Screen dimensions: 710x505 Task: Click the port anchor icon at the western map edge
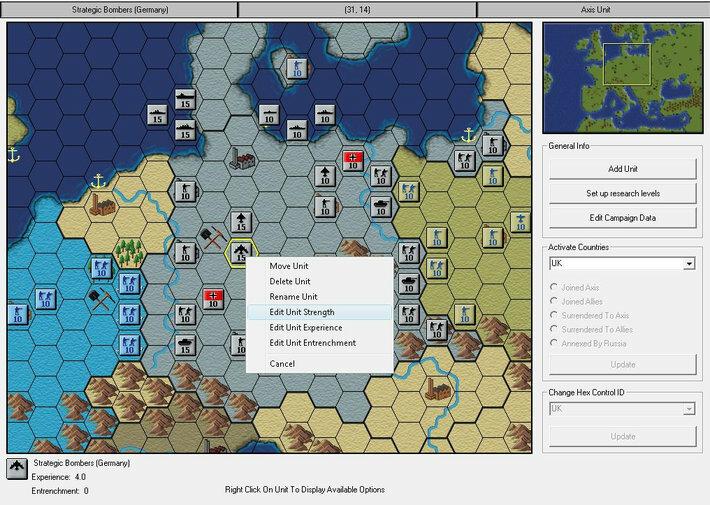point(14,155)
